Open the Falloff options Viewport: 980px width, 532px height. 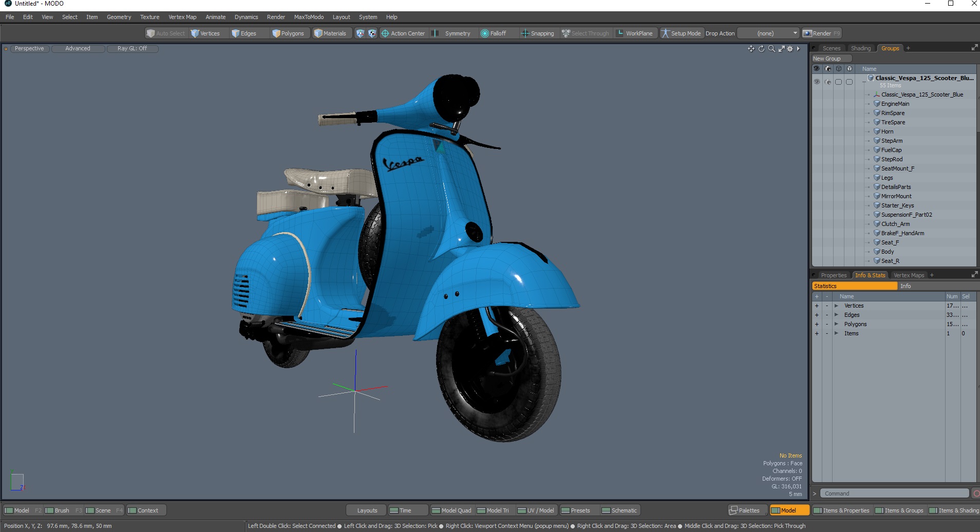(x=494, y=33)
